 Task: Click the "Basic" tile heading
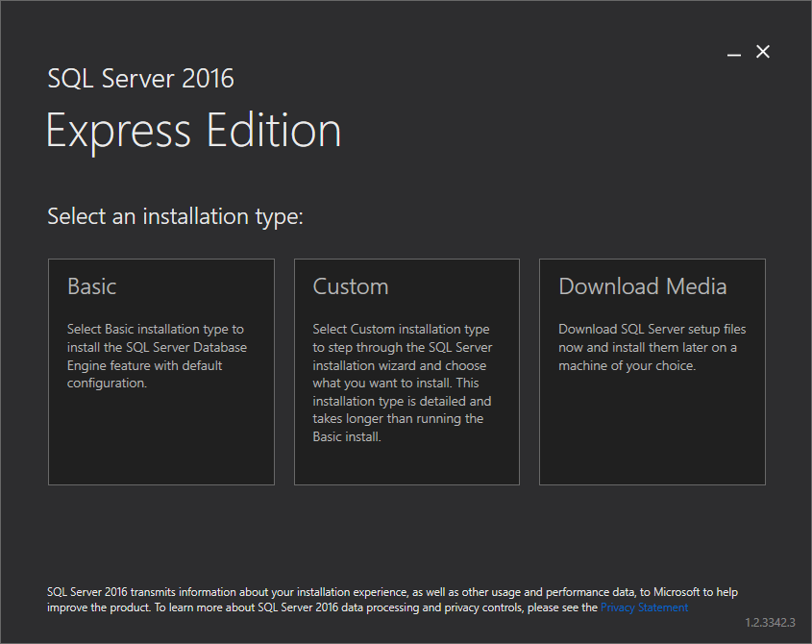click(91, 286)
